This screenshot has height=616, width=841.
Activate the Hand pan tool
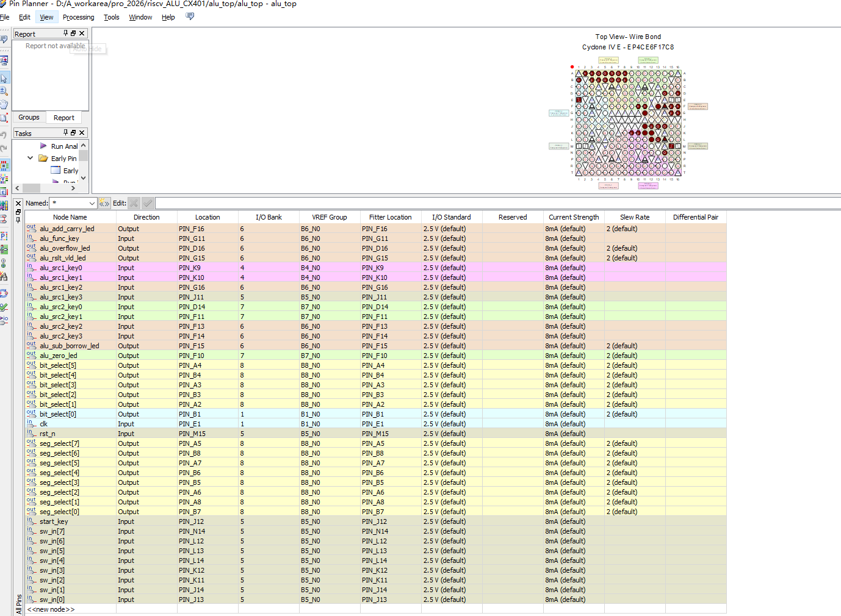pyautogui.click(x=4, y=104)
